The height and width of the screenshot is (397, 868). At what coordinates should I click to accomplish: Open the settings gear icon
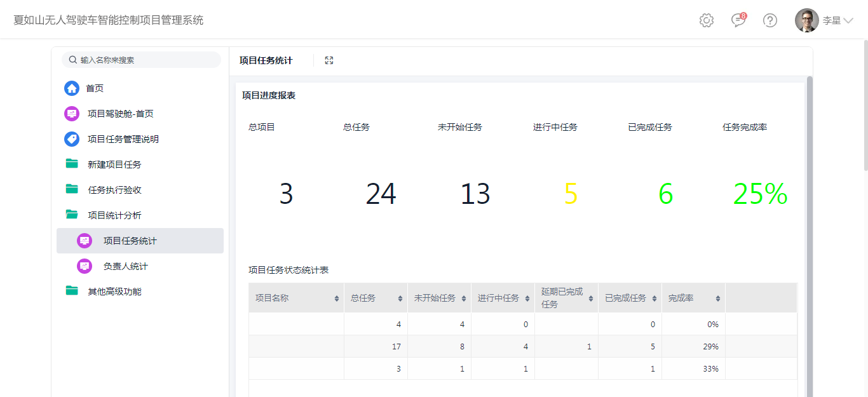[706, 20]
